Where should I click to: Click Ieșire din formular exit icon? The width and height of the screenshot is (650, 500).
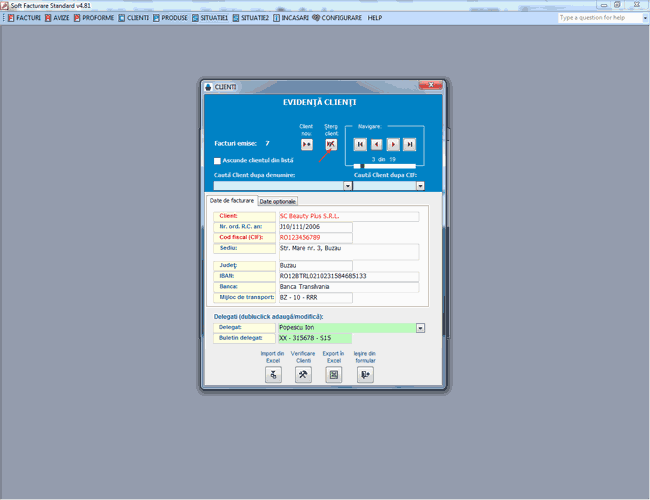tap(365, 375)
